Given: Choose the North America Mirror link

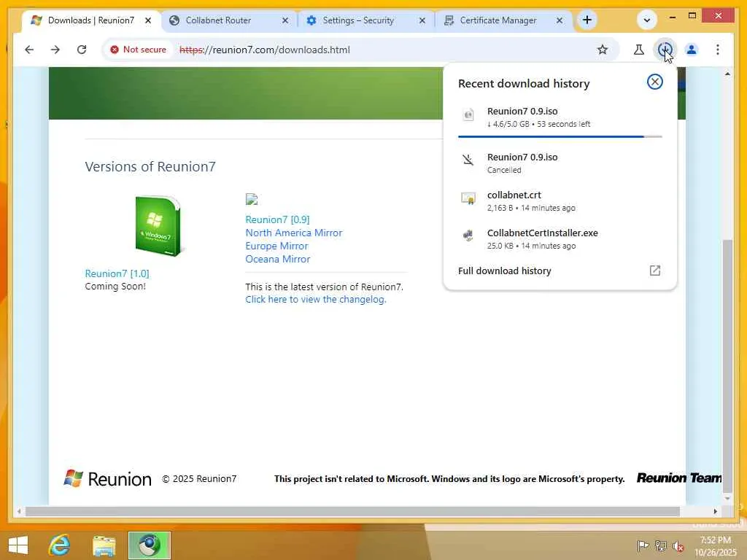Looking at the screenshot, I should point(293,233).
